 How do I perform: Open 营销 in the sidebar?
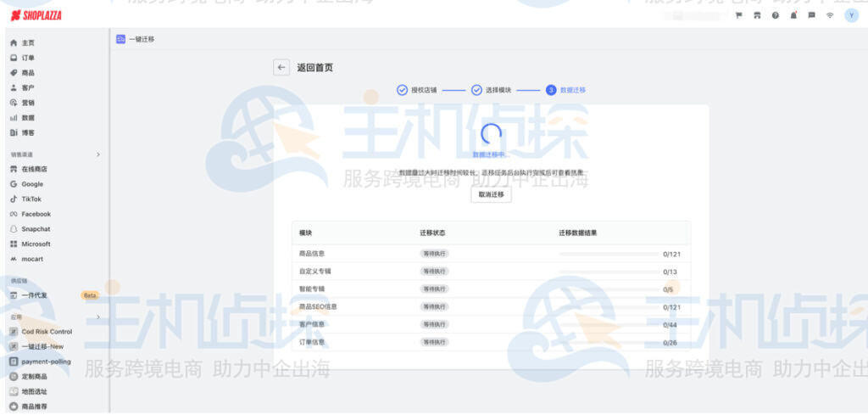28,103
